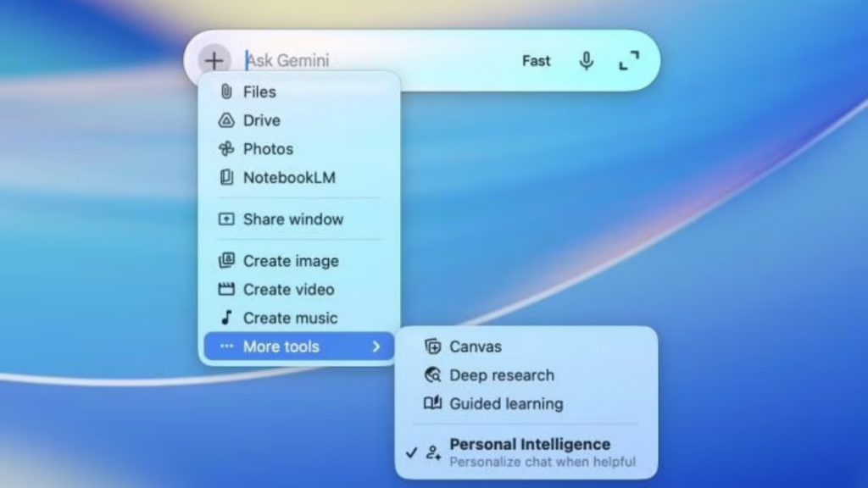Click the plus attachment button
This screenshot has height=488, width=868.
pyautogui.click(x=214, y=60)
